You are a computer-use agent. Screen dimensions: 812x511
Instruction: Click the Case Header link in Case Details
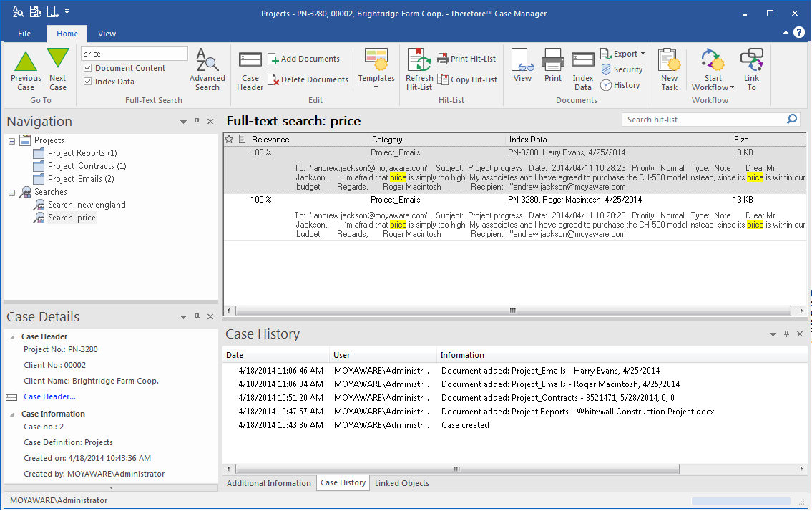click(x=49, y=396)
